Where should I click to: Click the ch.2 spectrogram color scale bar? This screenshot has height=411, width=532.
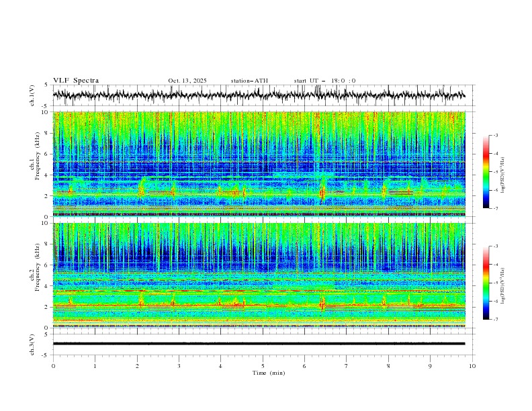pyautogui.click(x=486, y=283)
